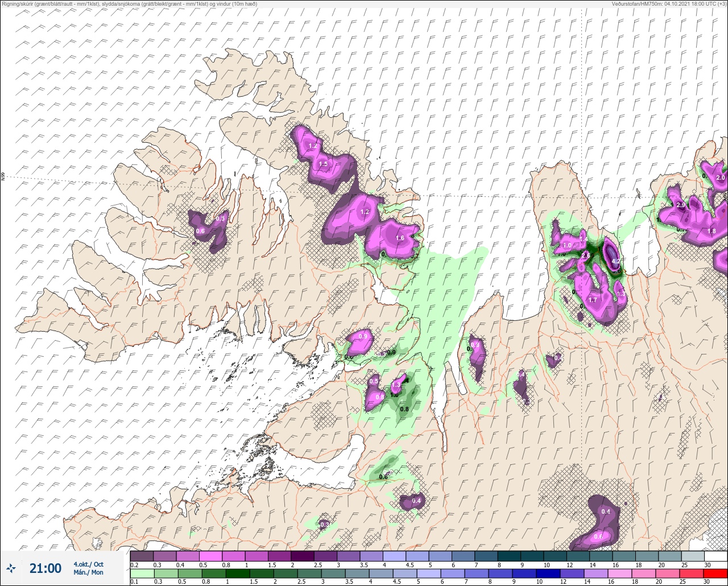Click the darkest purple swatch between 2 and 2.5

[x=303, y=556]
